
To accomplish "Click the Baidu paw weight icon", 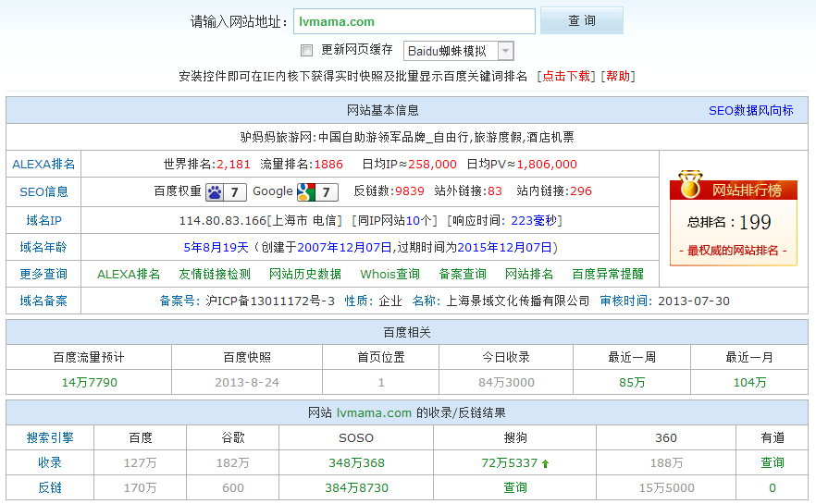I will 226,192.
